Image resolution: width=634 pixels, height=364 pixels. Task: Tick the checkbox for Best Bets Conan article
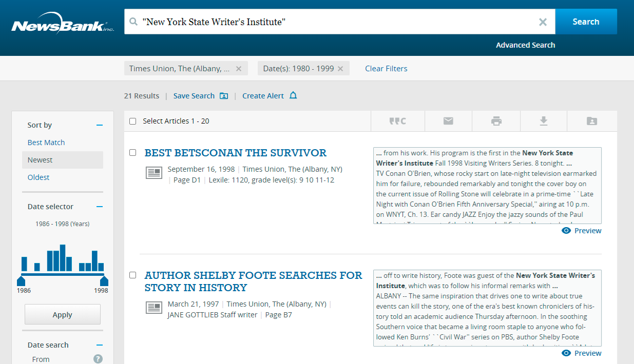133,153
